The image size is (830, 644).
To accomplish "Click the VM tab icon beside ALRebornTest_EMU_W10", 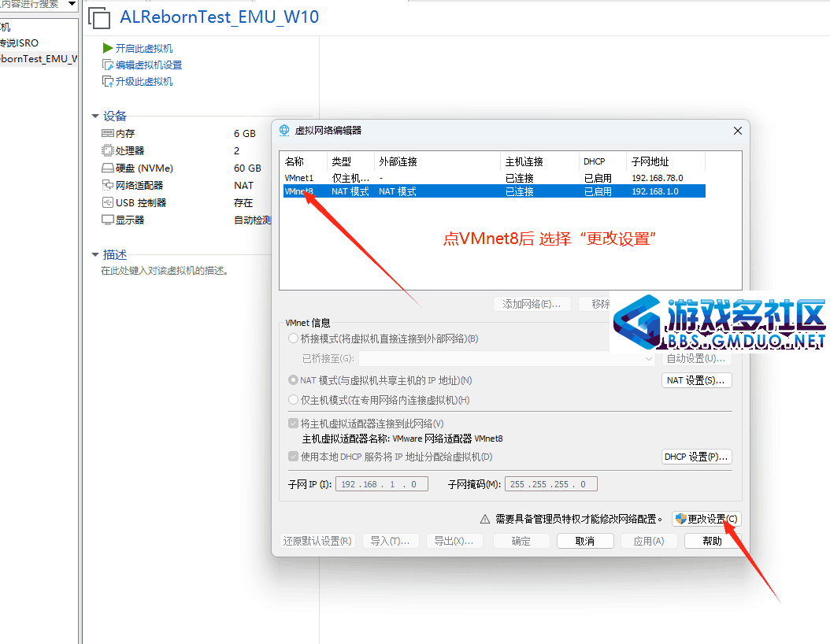I will (x=99, y=18).
